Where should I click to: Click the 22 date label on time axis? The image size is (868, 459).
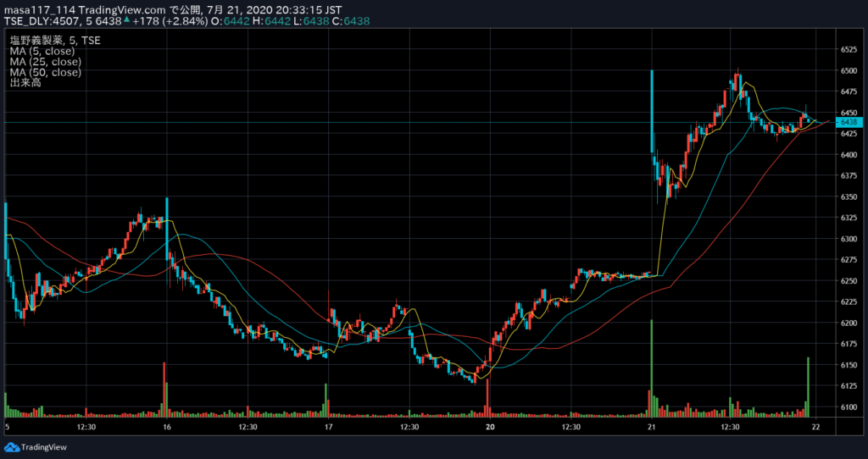[x=815, y=426]
